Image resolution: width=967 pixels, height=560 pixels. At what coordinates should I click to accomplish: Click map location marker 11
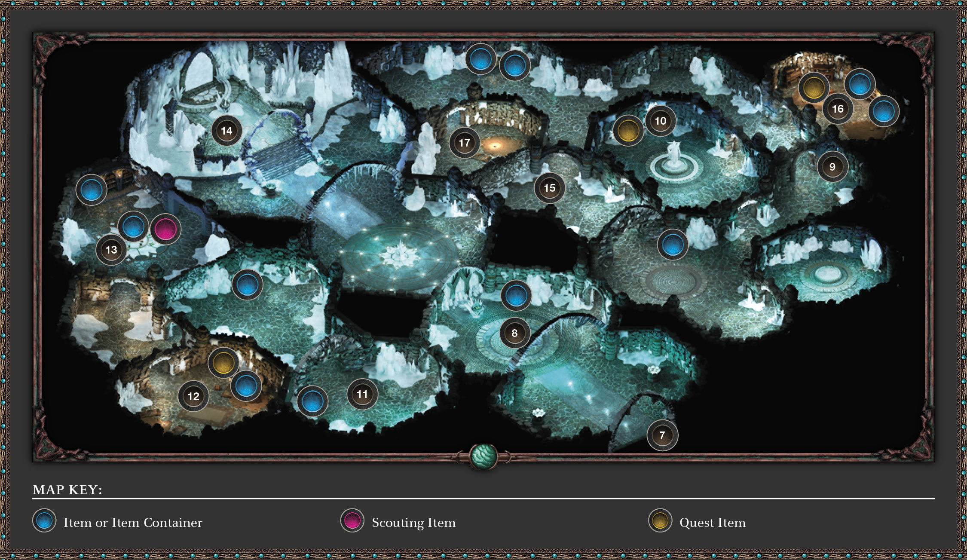click(362, 394)
